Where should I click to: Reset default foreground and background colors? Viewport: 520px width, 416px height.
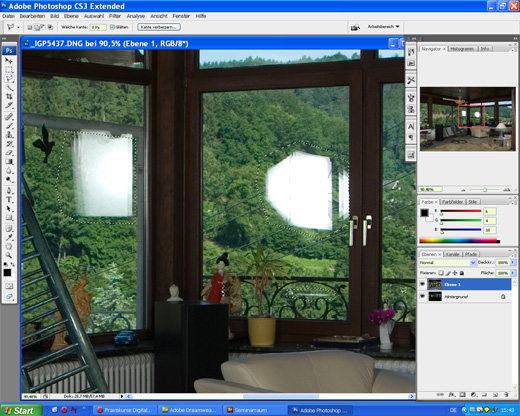(6, 264)
